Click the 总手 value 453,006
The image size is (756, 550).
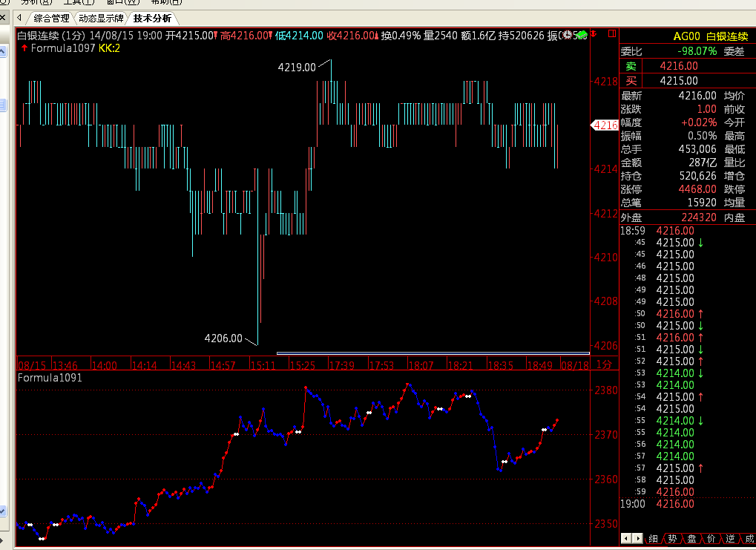click(697, 149)
